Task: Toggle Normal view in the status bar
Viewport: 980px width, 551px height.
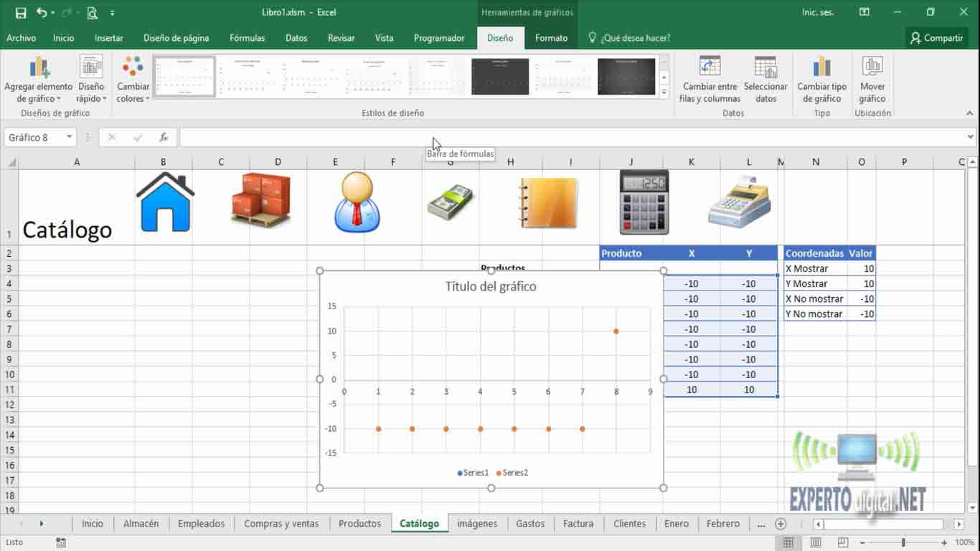Action: [787, 542]
